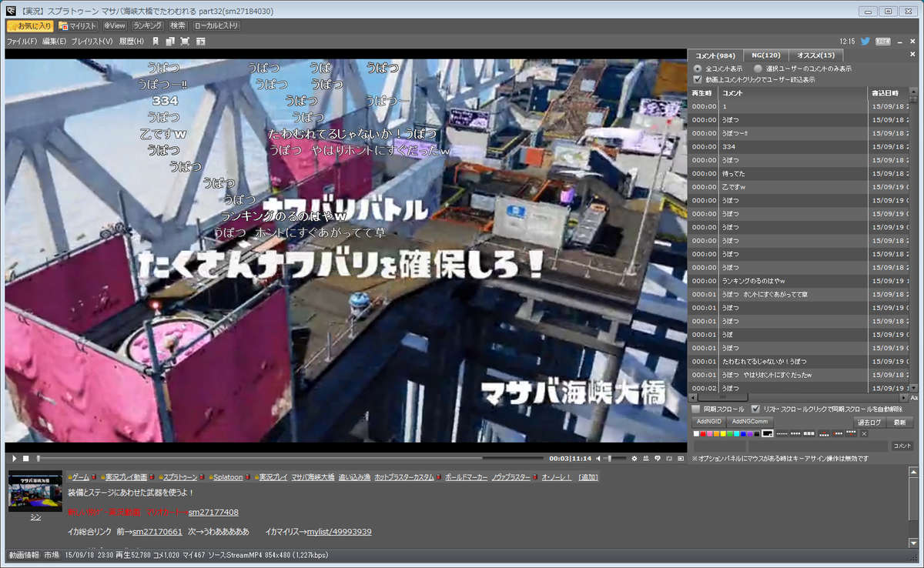Click the 過去ログ button

869,422
